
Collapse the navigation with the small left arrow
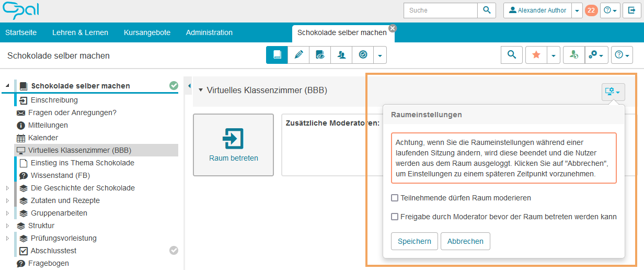[x=189, y=86]
